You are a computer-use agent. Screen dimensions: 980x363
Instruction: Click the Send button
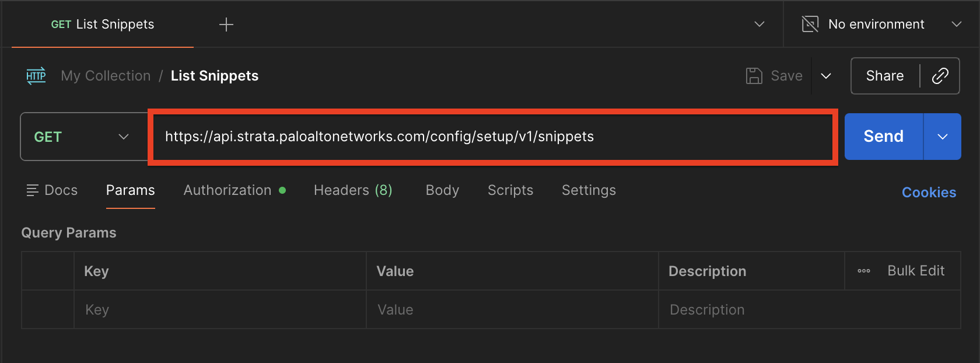tap(884, 137)
